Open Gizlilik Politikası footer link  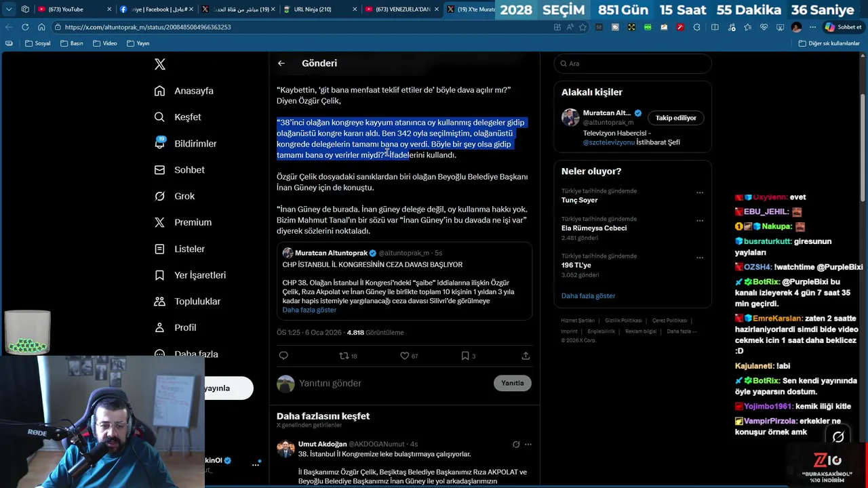point(623,321)
